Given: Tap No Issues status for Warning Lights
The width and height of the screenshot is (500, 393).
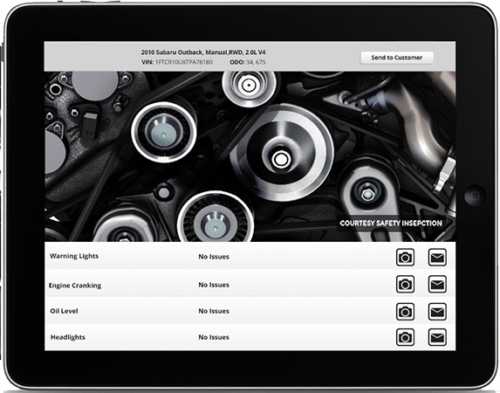Looking at the screenshot, I should (x=214, y=257).
